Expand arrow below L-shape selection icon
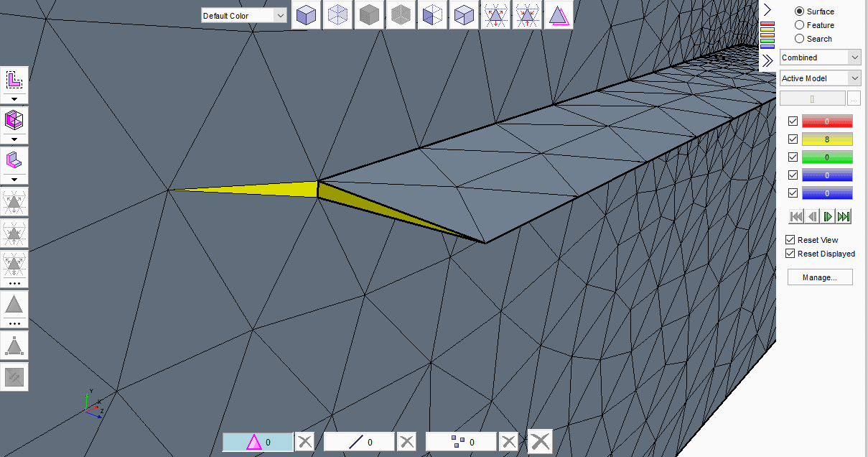868x457 pixels. [x=14, y=98]
